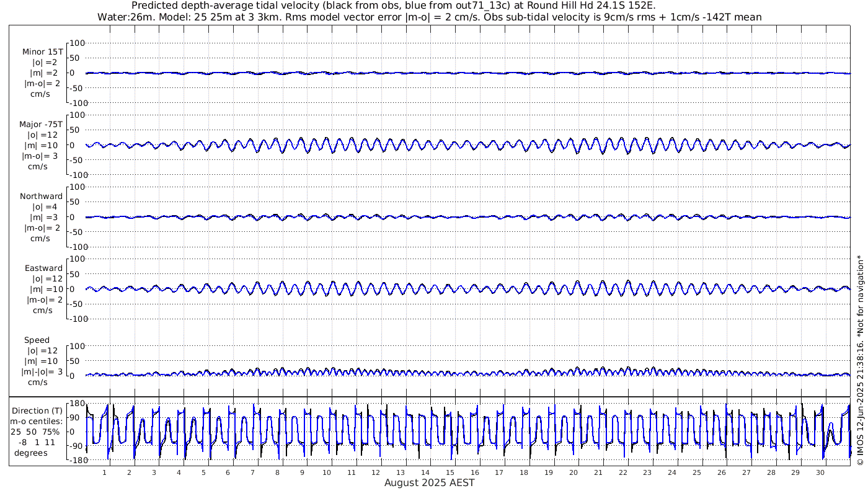Image resolution: width=868 pixels, height=496 pixels.
Task: Select the 'Major -75T' panel label
Action: click(41, 125)
